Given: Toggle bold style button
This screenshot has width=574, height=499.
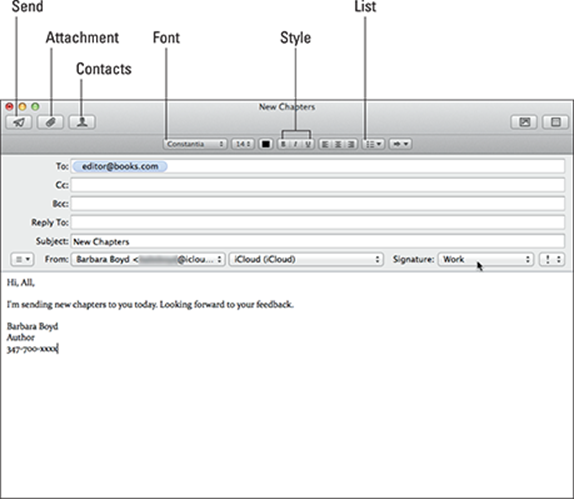Looking at the screenshot, I should (x=283, y=144).
